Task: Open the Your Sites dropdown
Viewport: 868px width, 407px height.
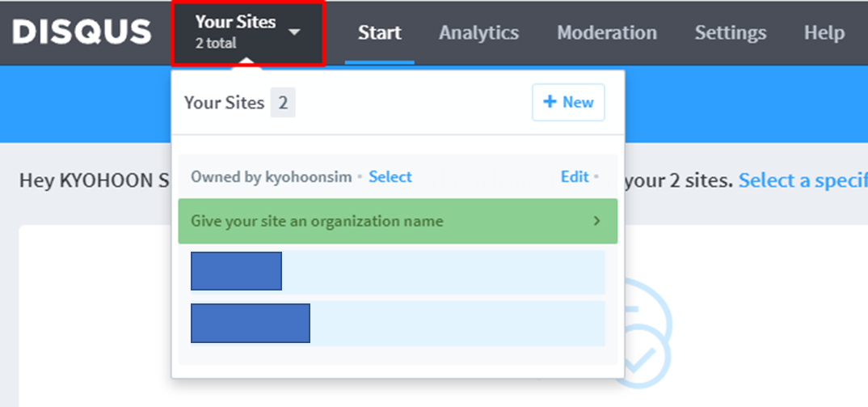Action: [247, 32]
